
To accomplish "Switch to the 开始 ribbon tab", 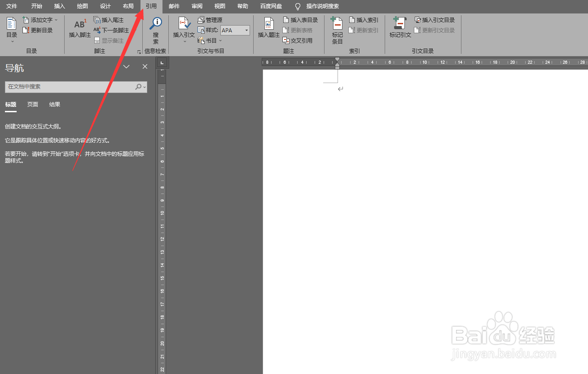I will [x=37, y=6].
